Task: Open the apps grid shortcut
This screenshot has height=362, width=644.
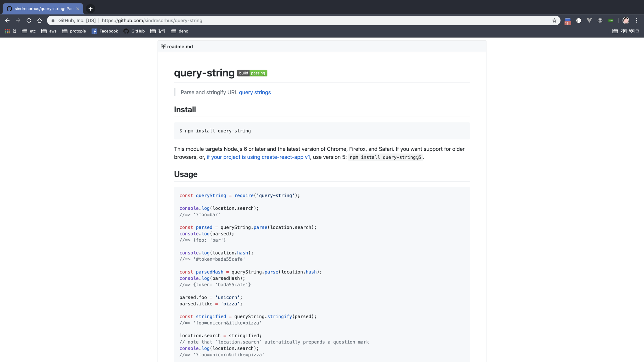Action: point(8,31)
